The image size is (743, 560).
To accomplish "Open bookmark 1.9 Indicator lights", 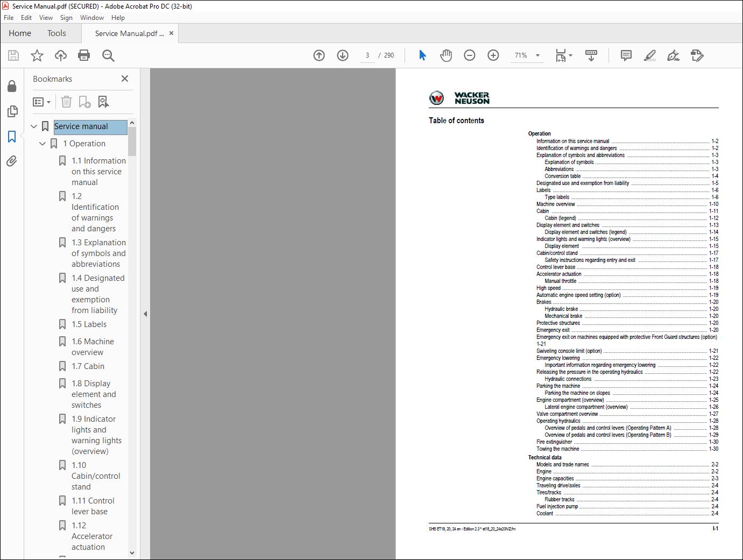I will tap(97, 435).
